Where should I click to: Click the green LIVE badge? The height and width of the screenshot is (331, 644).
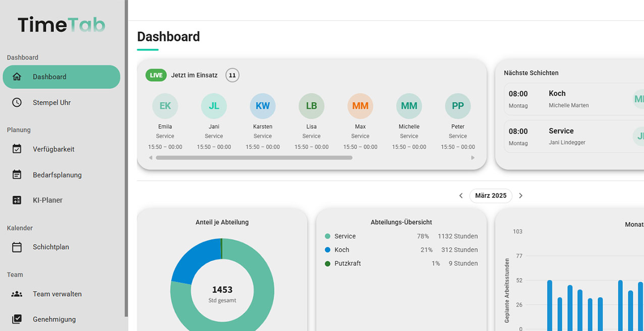pos(156,75)
